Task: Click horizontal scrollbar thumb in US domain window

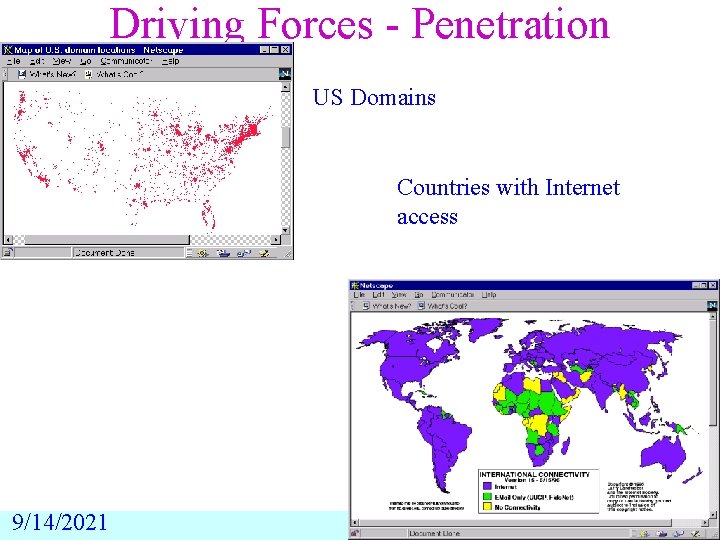Action: click(107, 240)
